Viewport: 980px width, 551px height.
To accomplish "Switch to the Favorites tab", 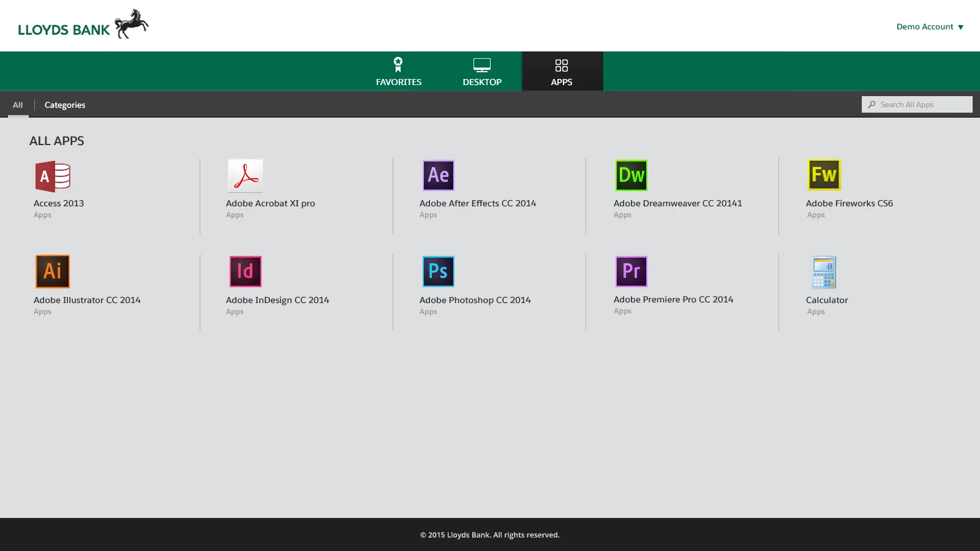I will pos(399,72).
